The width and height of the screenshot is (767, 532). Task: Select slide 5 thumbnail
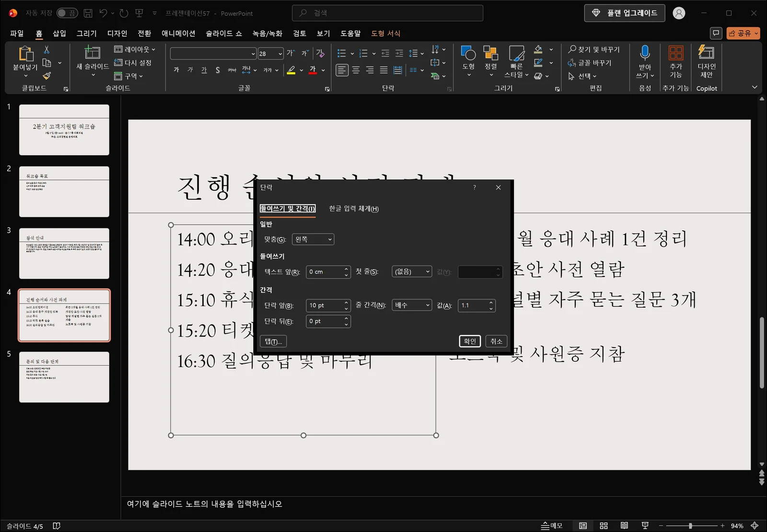click(64, 377)
